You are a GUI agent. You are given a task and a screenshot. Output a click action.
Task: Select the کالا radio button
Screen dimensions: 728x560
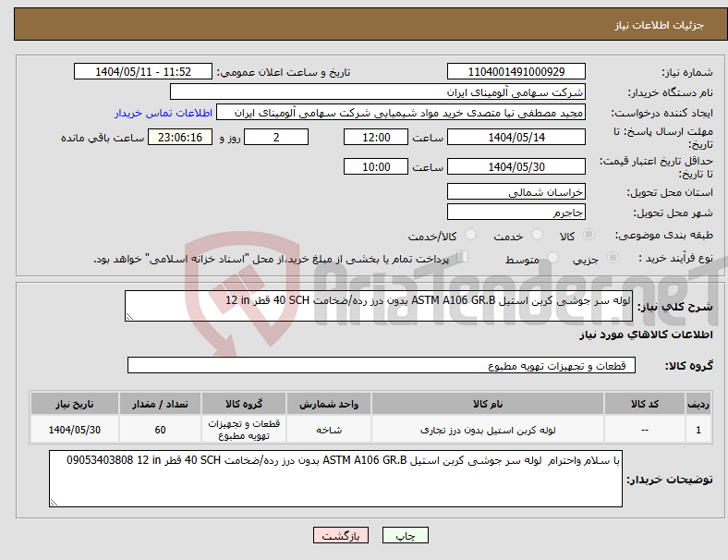pyautogui.click(x=588, y=235)
